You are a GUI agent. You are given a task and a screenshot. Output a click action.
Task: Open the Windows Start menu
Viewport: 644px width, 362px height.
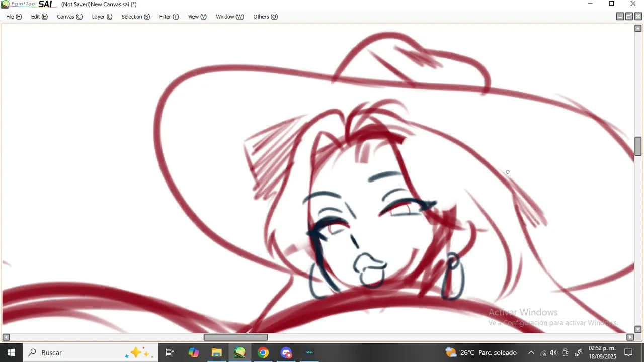[11, 353]
